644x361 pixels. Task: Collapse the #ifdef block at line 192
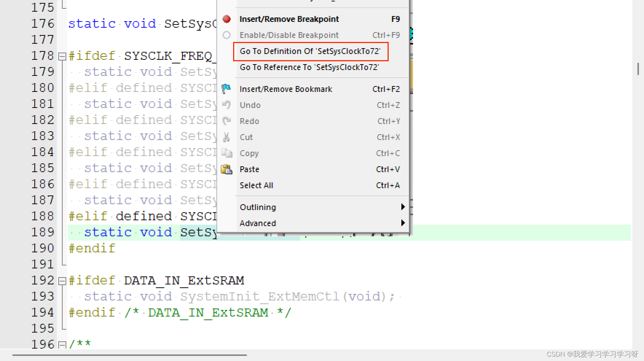coord(62,281)
